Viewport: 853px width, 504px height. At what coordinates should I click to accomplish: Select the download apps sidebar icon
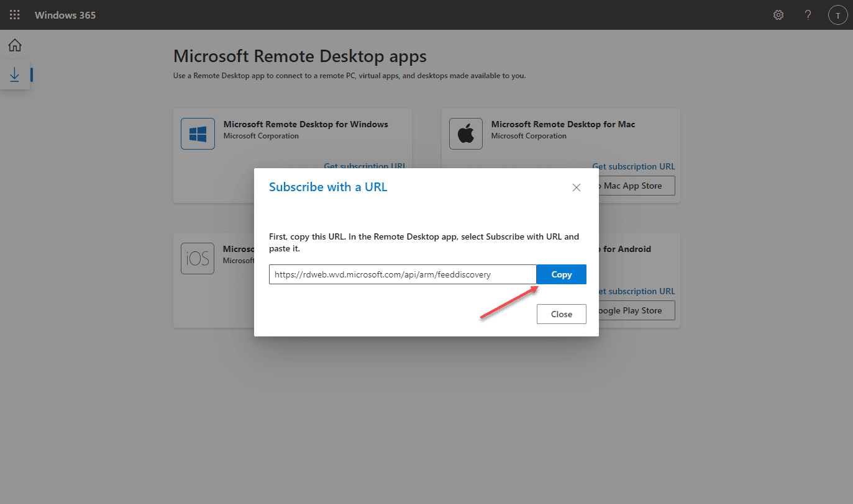point(15,75)
